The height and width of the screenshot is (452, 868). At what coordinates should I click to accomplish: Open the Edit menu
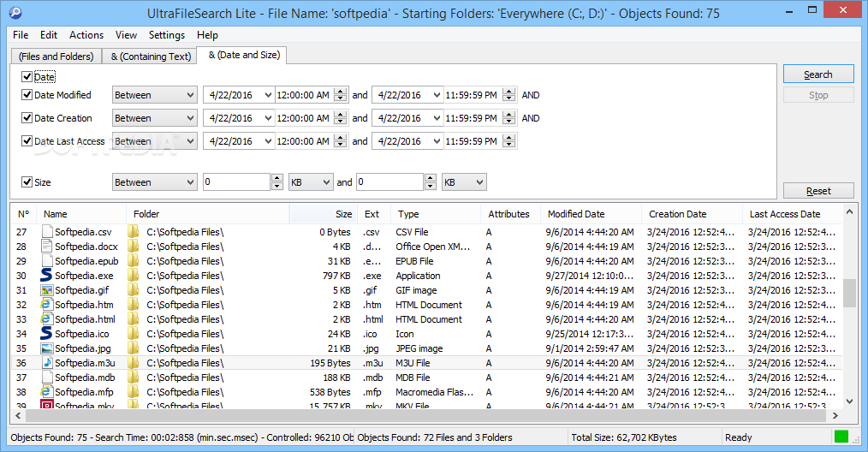click(x=49, y=35)
